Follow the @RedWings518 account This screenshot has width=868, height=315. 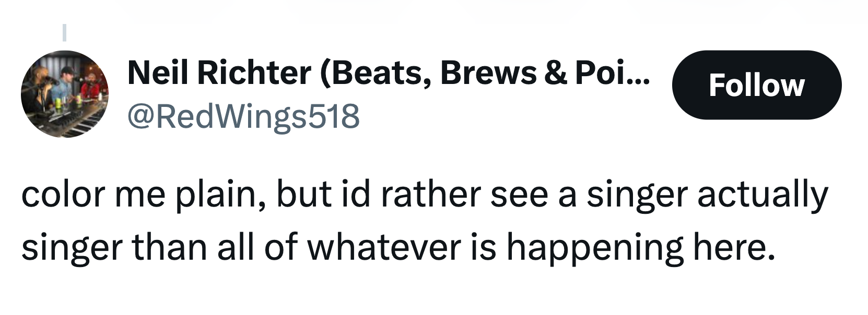[x=757, y=85]
